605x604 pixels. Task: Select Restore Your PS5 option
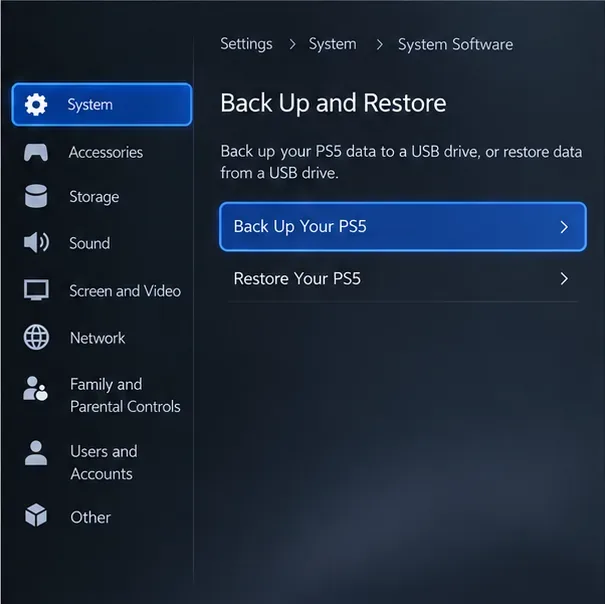click(403, 279)
